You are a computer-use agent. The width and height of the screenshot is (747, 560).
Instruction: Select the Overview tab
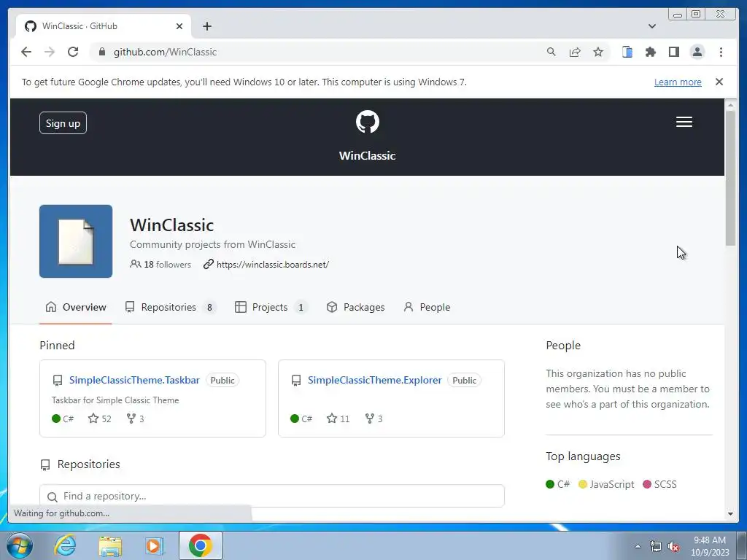click(x=76, y=307)
